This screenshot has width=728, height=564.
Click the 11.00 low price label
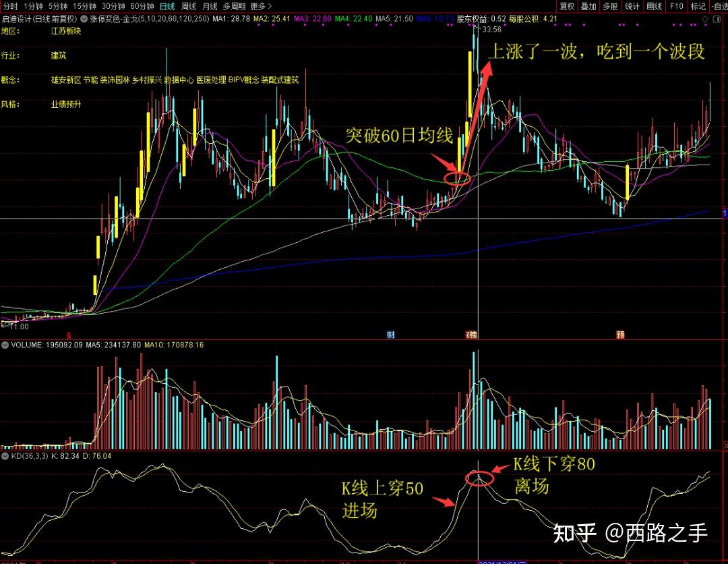click(x=19, y=327)
